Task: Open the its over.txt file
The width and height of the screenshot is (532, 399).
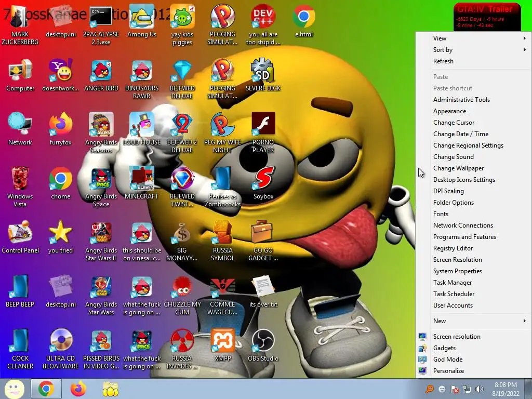Action: (x=263, y=291)
